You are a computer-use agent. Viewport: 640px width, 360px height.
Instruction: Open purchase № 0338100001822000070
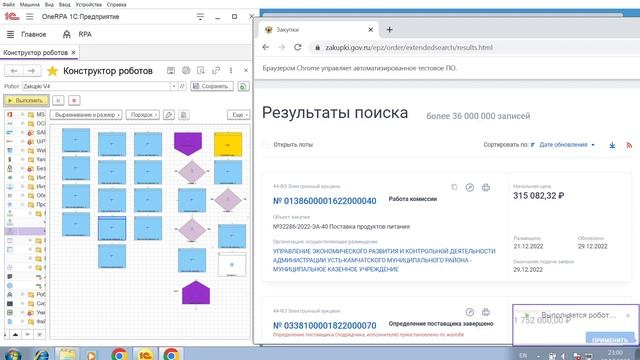[324, 326]
